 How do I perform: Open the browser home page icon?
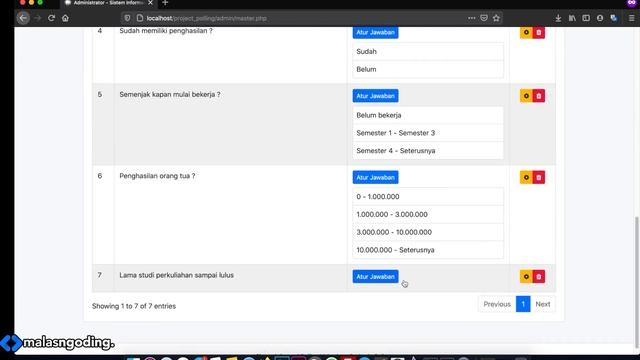tap(65, 18)
